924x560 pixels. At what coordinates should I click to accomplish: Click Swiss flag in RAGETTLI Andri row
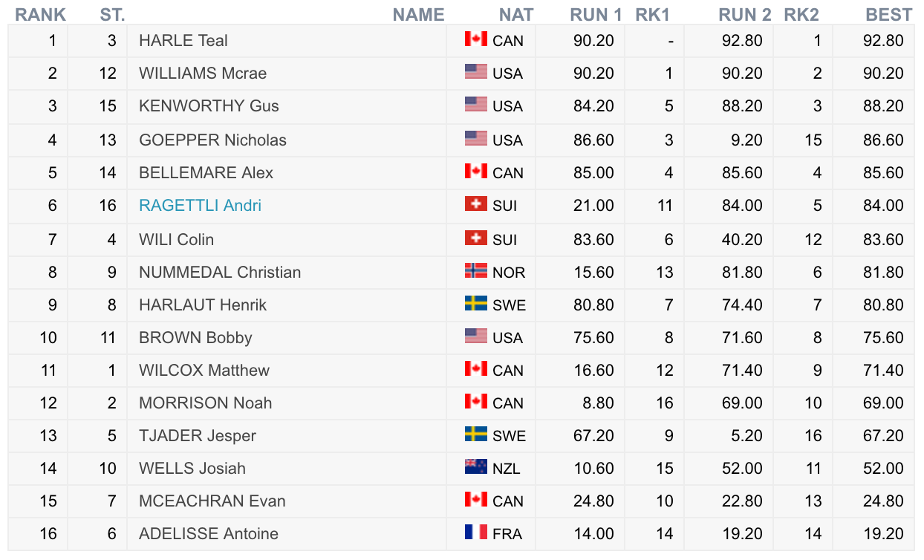tap(476, 204)
